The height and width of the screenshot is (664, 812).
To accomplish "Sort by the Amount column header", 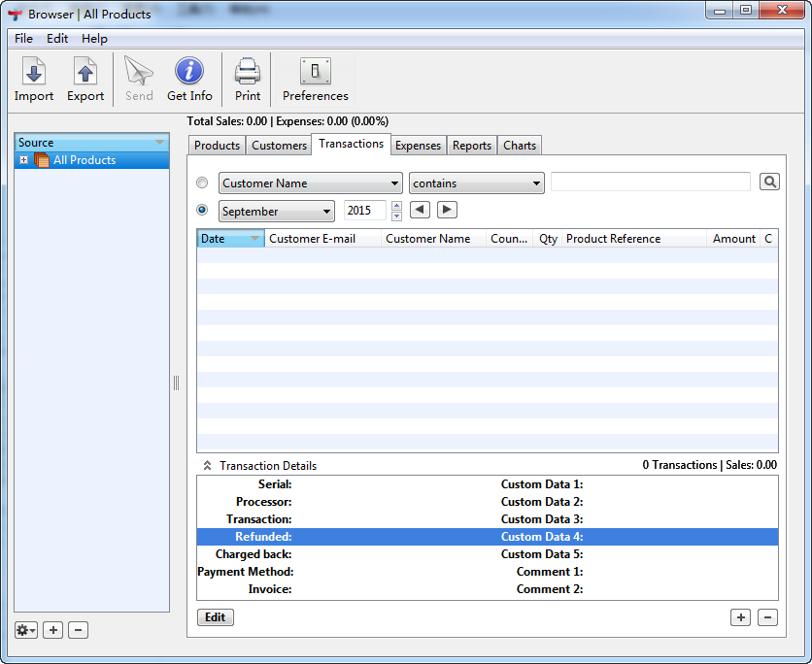I will [732, 239].
